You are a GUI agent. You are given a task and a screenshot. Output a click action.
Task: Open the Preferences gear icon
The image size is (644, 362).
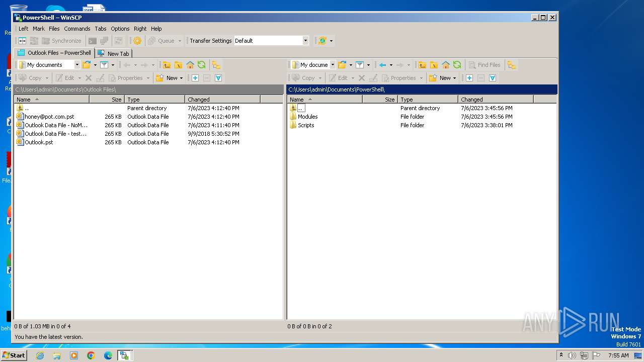click(x=137, y=41)
